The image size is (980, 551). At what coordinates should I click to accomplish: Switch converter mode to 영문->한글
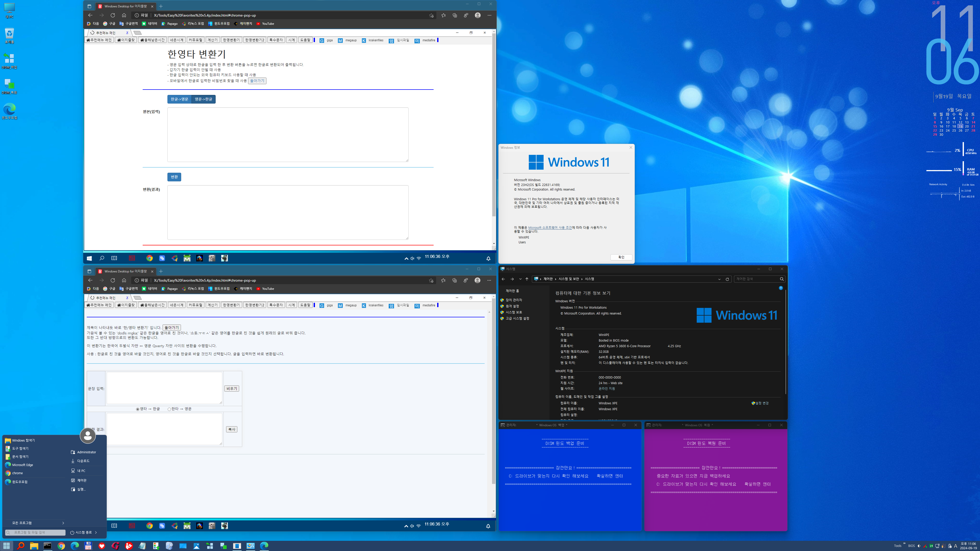point(204,99)
